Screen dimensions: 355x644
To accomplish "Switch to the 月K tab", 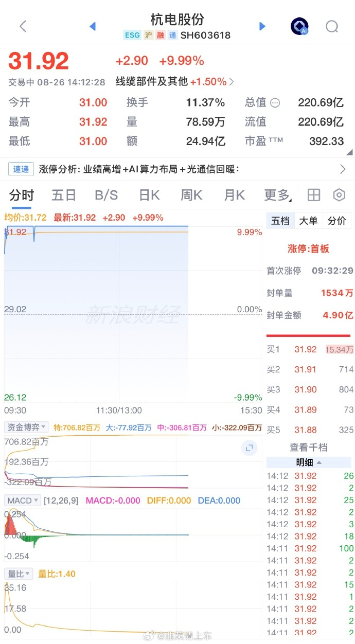I will [234, 195].
